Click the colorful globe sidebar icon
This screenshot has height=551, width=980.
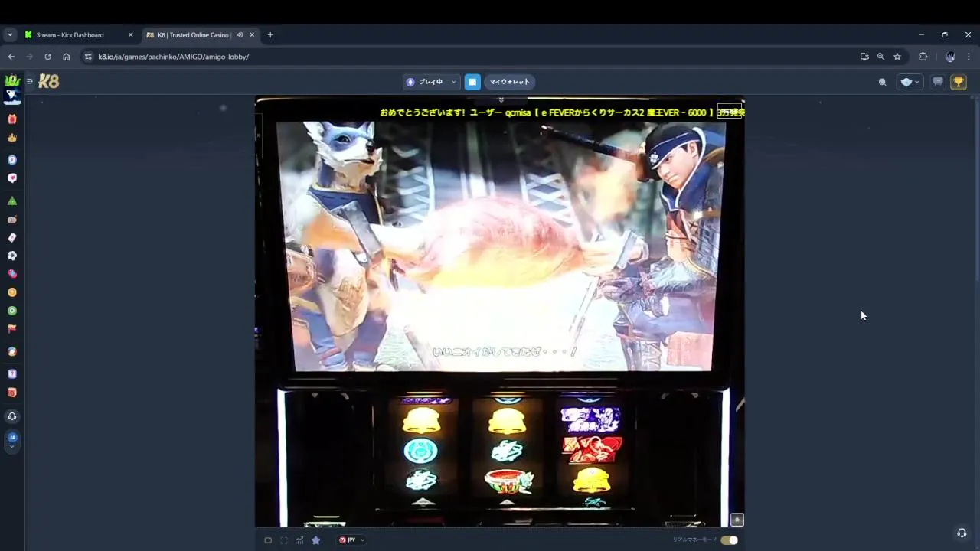(12, 352)
